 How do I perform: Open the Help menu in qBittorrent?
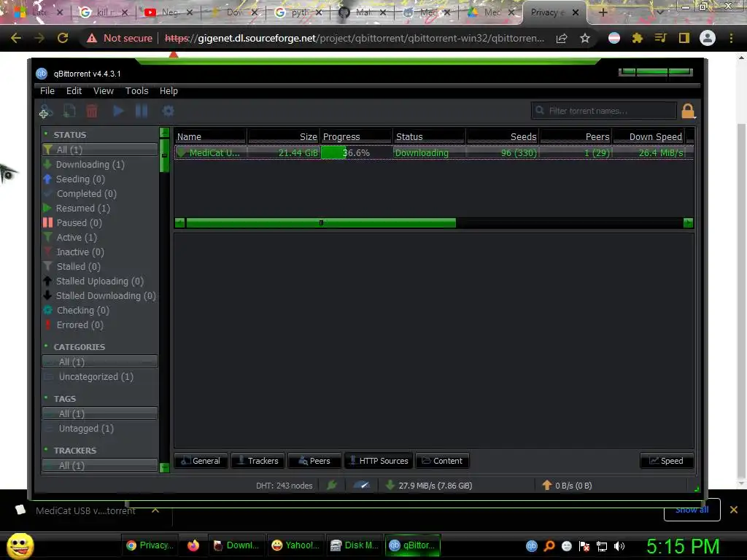[169, 91]
